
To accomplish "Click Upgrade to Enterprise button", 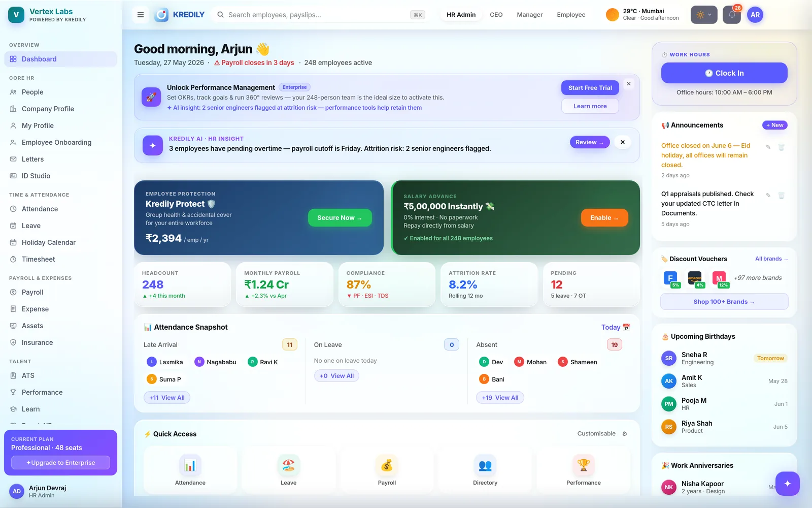I will pyautogui.click(x=60, y=463).
